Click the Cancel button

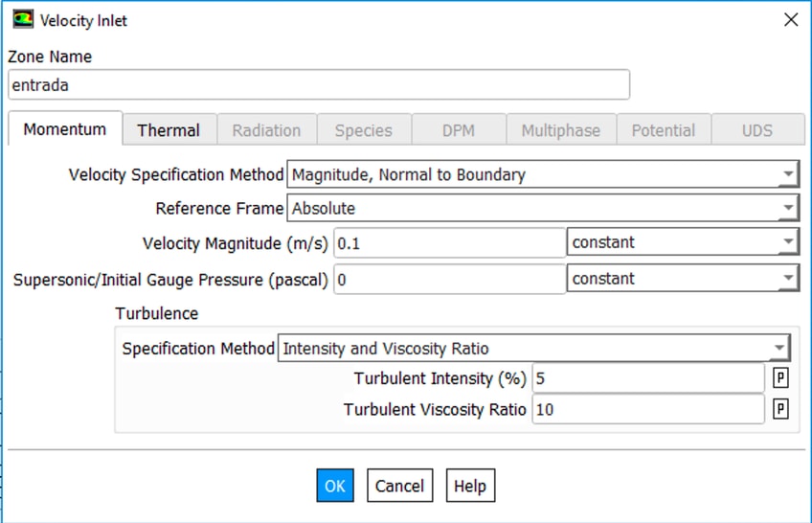[399, 486]
